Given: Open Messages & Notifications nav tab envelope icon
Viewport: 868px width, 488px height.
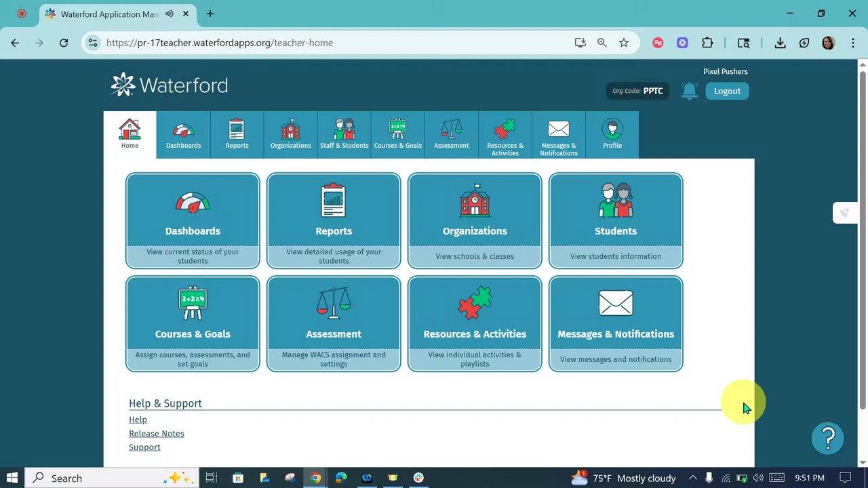Looking at the screenshot, I should tap(558, 135).
